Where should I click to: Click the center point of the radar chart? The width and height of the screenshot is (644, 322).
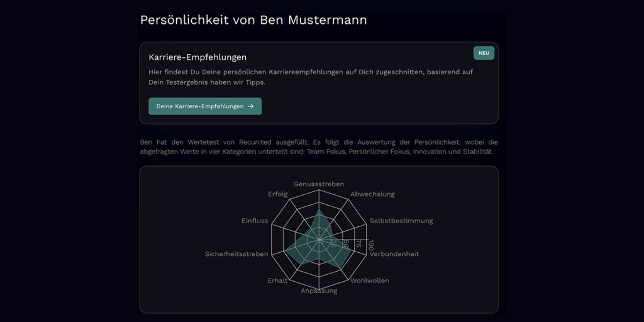click(x=319, y=240)
